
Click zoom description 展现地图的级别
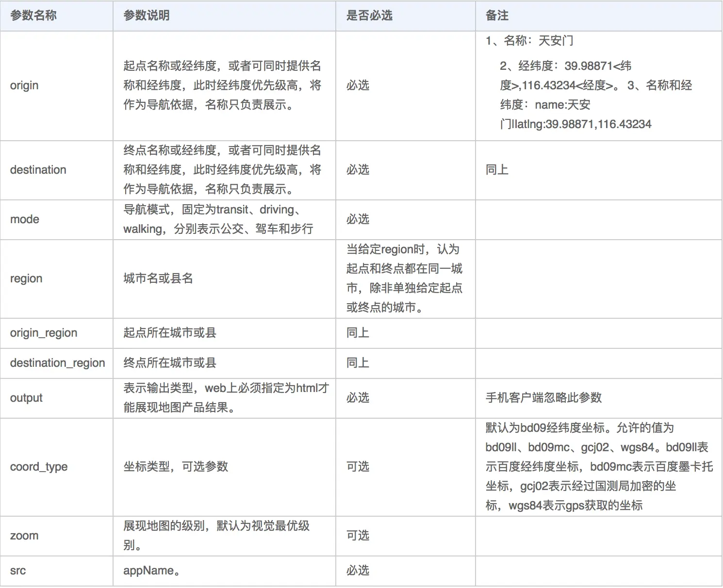click(x=216, y=536)
